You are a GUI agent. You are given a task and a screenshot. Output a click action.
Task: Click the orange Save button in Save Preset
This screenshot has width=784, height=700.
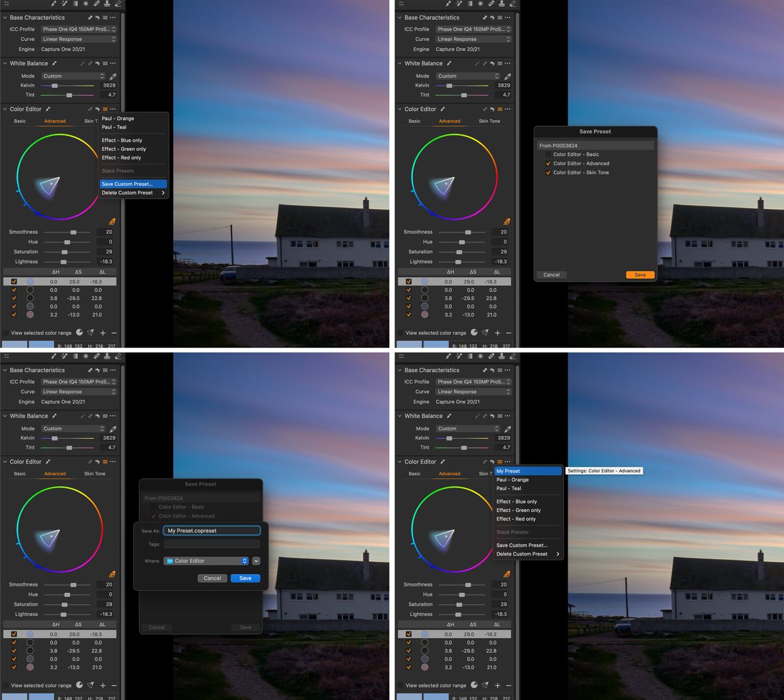point(639,274)
